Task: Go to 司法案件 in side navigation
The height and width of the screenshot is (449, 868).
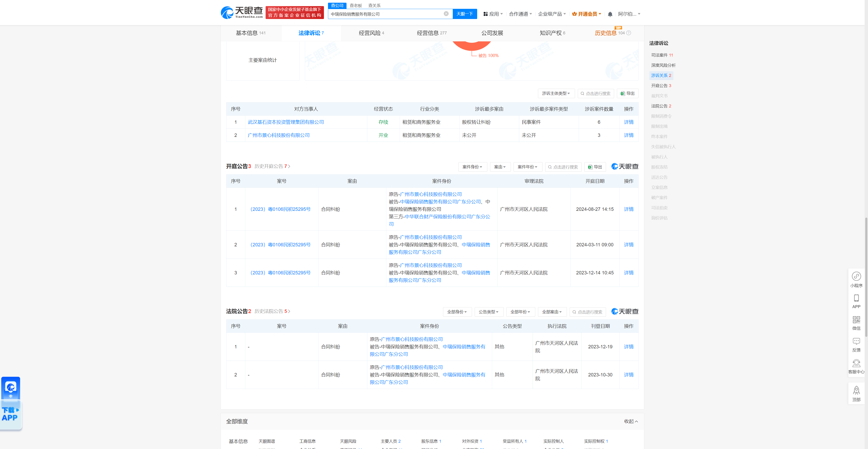Action: pos(662,55)
